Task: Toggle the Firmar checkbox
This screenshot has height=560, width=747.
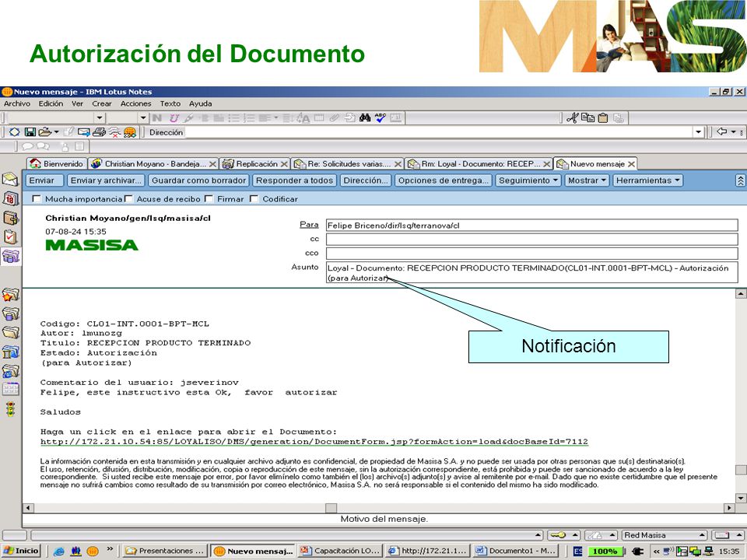Action: [209, 198]
